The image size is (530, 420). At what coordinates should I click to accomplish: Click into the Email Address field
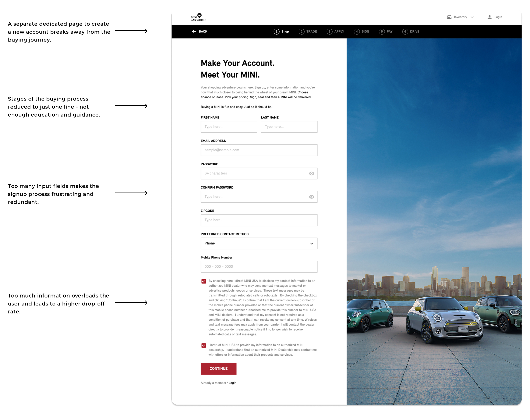click(x=259, y=150)
